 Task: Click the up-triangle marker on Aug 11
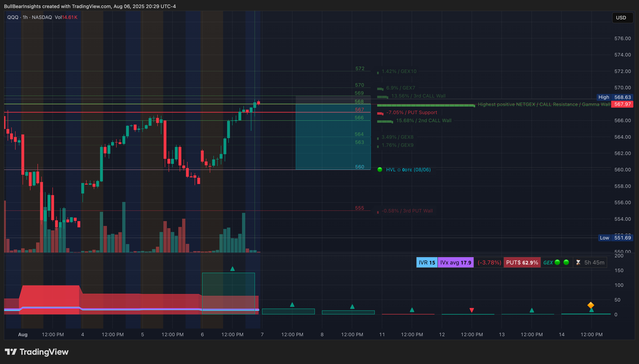click(x=412, y=310)
